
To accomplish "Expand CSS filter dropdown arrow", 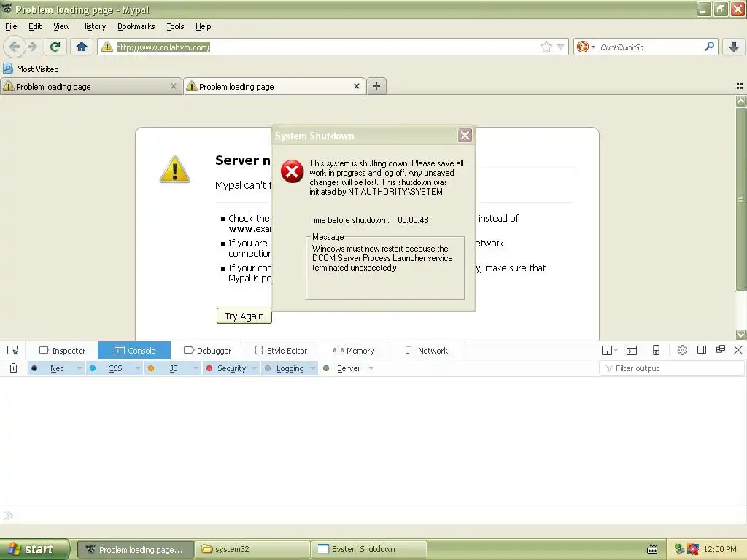I will point(138,368).
